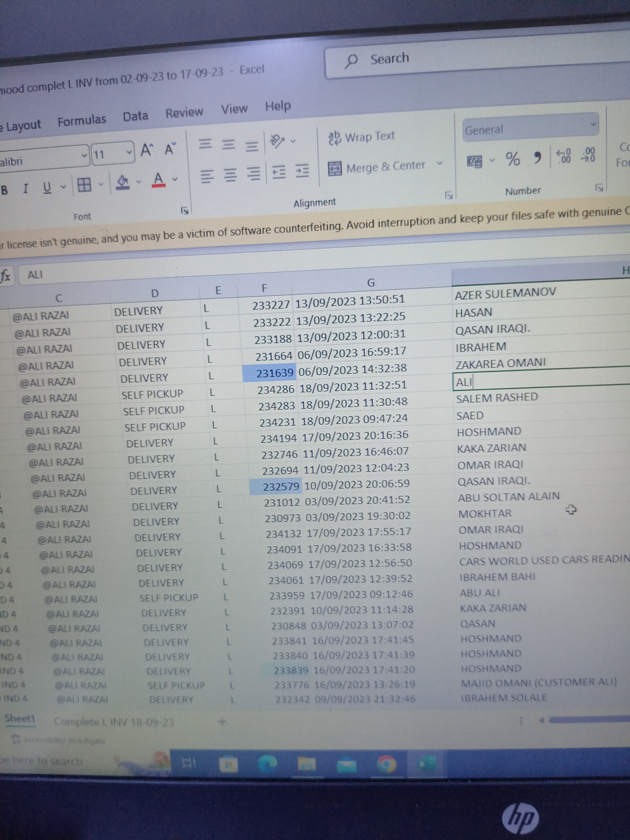The image size is (630, 840).
Task: Toggle Bold formatting button
Action: (5, 190)
